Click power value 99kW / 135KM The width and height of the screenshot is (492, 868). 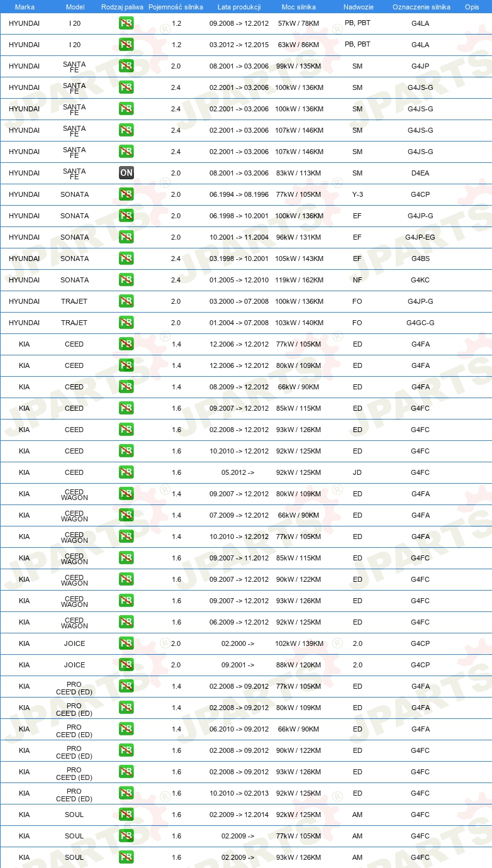click(x=299, y=66)
